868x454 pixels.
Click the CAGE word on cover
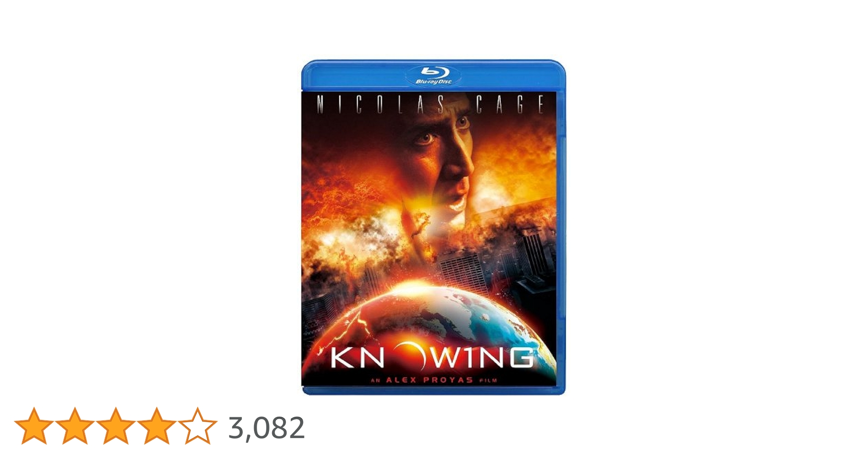(x=510, y=104)
